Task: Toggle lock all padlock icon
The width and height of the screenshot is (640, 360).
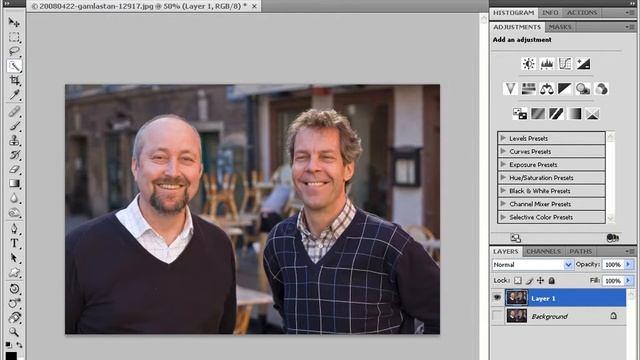Action: click(551, 280)
